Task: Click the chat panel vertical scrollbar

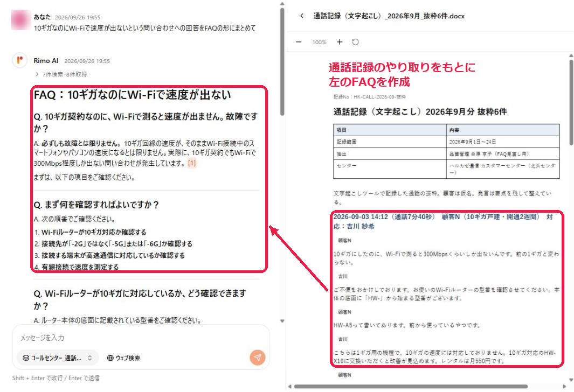Action: (282, 62)
